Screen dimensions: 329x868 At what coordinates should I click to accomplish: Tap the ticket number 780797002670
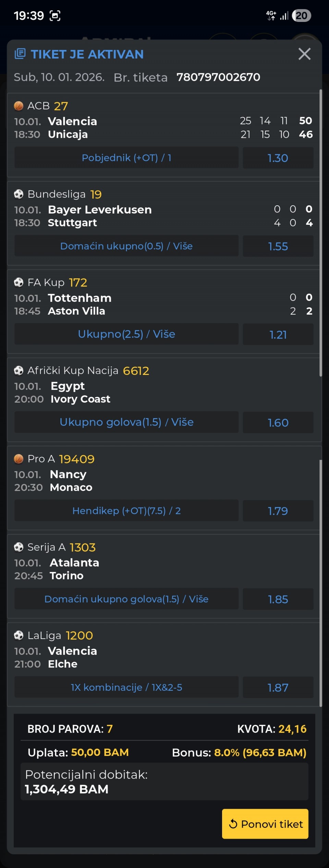pyautogui.click(x=218, y=77)
